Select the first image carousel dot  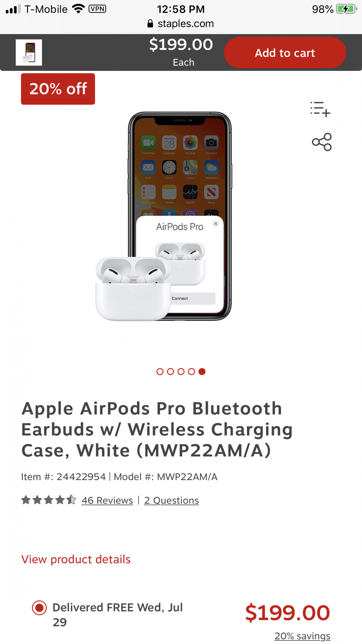click(160, 372)
